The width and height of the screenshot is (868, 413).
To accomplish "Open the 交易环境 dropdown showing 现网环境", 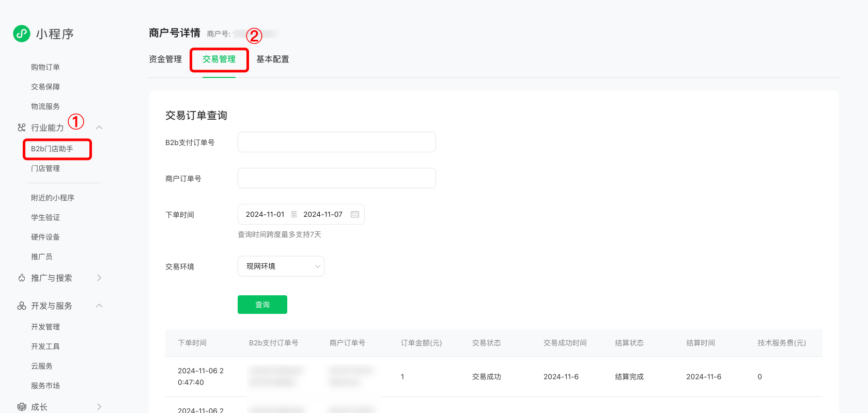I will (281, 266).
